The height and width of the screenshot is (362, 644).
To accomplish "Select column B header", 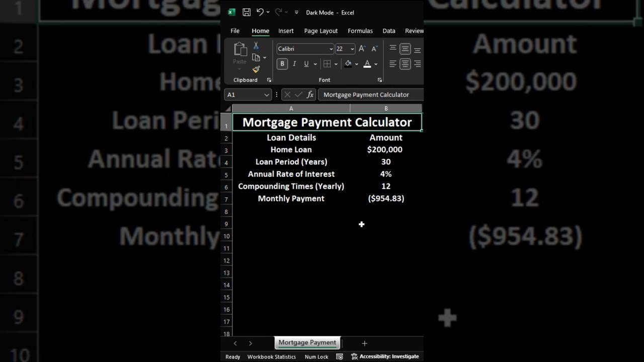I will pos(386,109).
